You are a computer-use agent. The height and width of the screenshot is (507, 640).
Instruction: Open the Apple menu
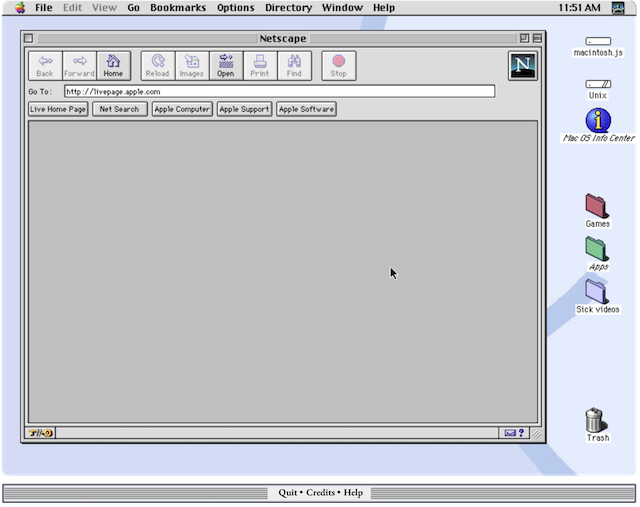click(20, 7)
